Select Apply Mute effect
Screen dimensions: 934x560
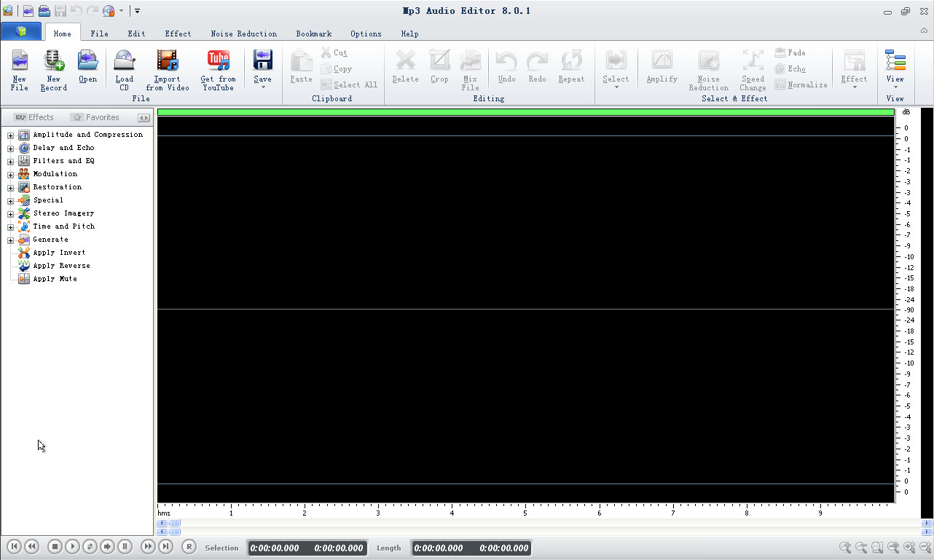(x=55, y=279)
